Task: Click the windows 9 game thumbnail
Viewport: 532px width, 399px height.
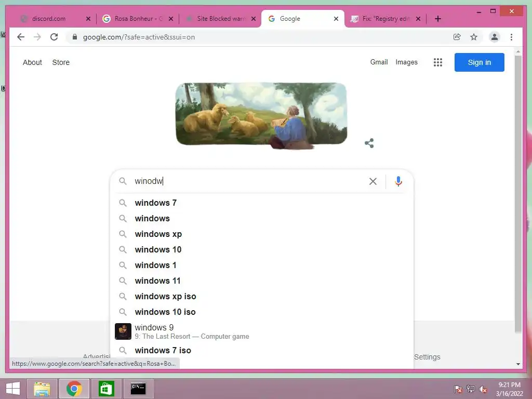Action: tap(123, 331)
